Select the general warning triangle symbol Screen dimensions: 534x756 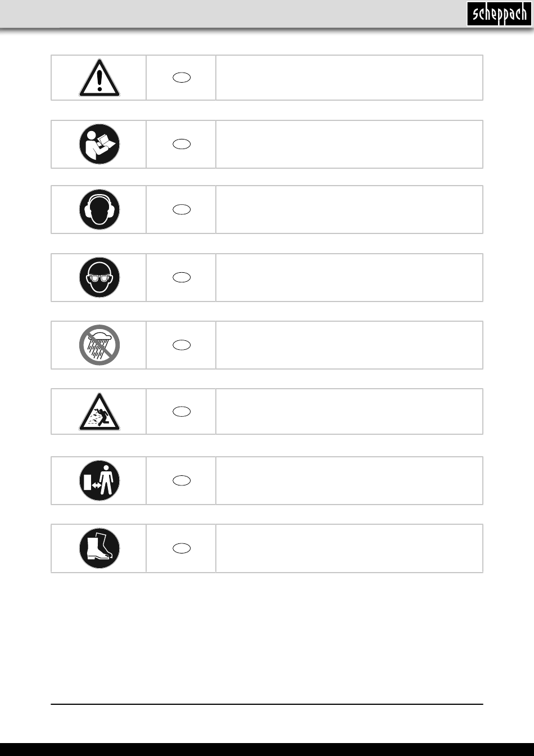[x=99, y=78]
